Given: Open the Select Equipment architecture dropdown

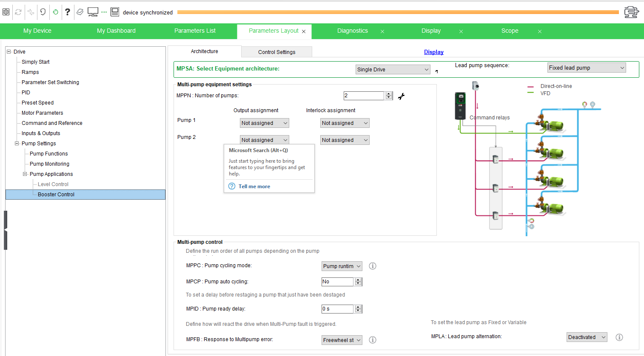Looking at the screenshot, I should 393,70.
